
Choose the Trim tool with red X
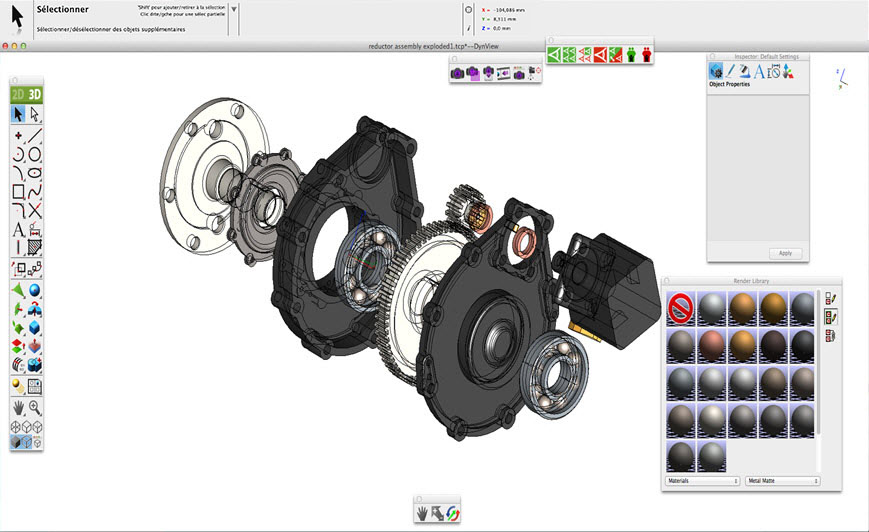pyautogui.click(x=34, y=211)
